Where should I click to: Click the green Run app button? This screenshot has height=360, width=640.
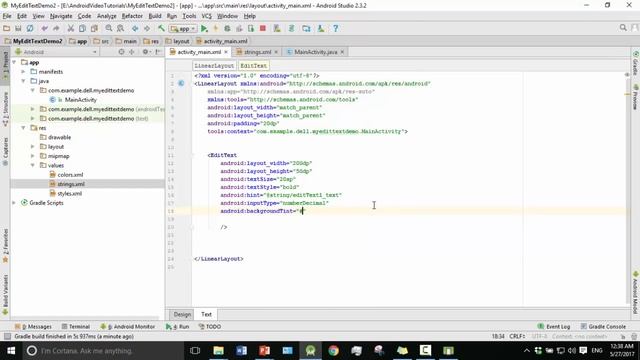[x=204, y=29]
